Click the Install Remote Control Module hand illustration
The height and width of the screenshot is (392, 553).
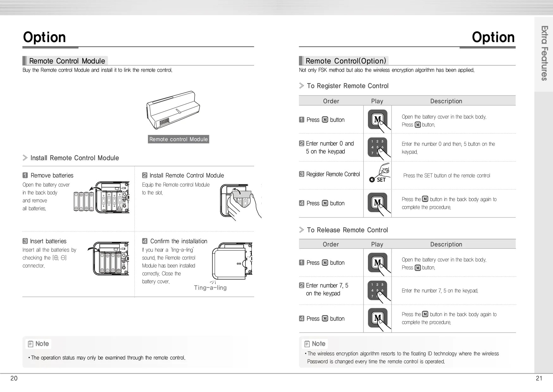pyautogui.click(x=241, y=202)
